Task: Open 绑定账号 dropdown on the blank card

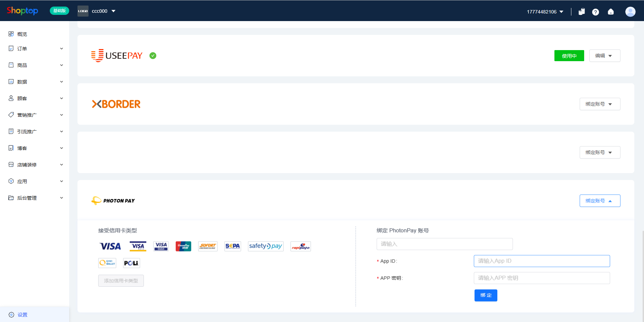Action: (x=600, y=152)
